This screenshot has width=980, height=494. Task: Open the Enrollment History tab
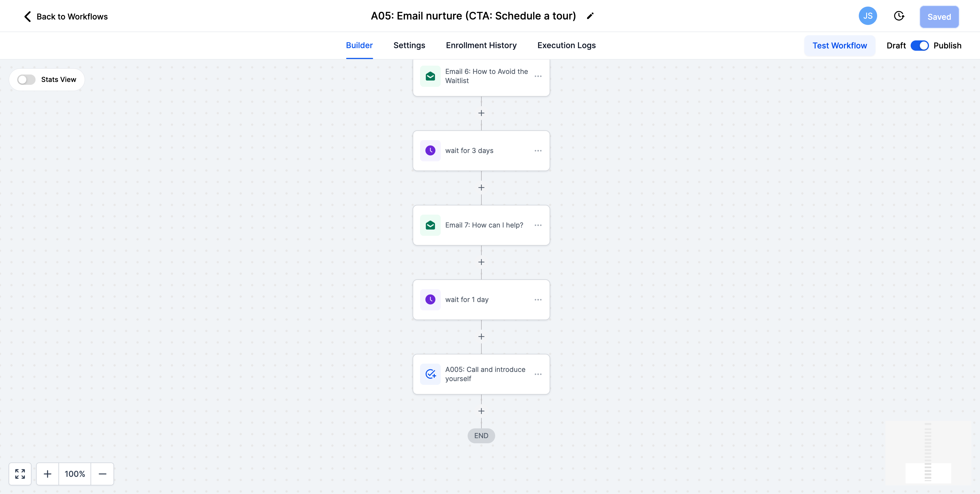point(481,45)
